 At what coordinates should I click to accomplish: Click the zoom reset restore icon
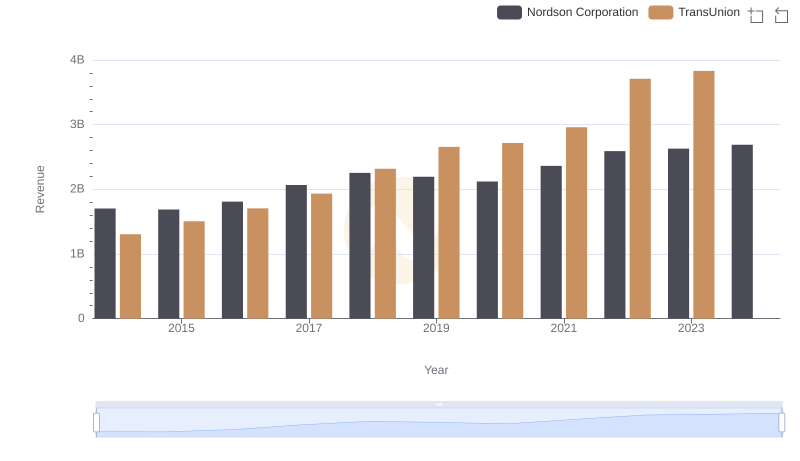click(781, 15)
